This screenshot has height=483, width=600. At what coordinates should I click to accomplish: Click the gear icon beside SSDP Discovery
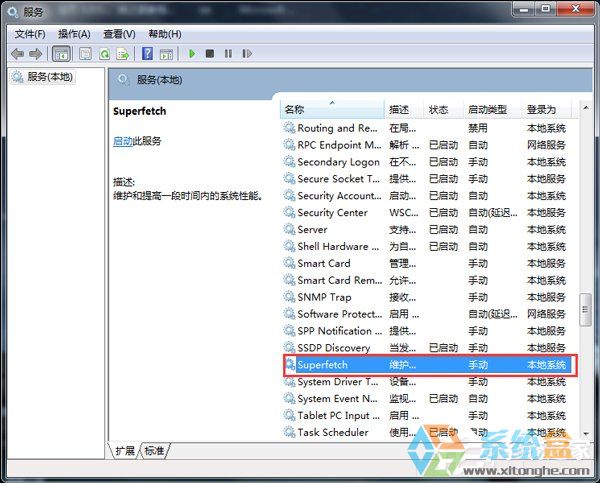pos(289,347)
